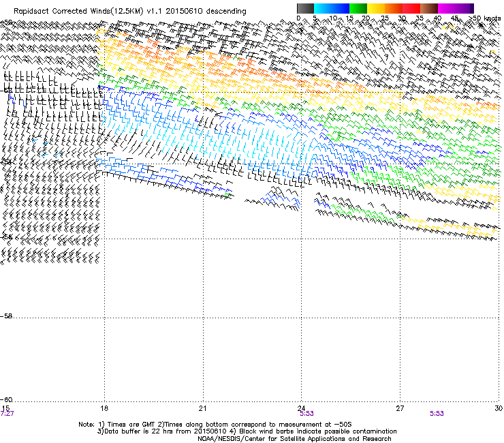
Task: Click the longitude label '27' on bottom axis
Action: tap(400, 408)
